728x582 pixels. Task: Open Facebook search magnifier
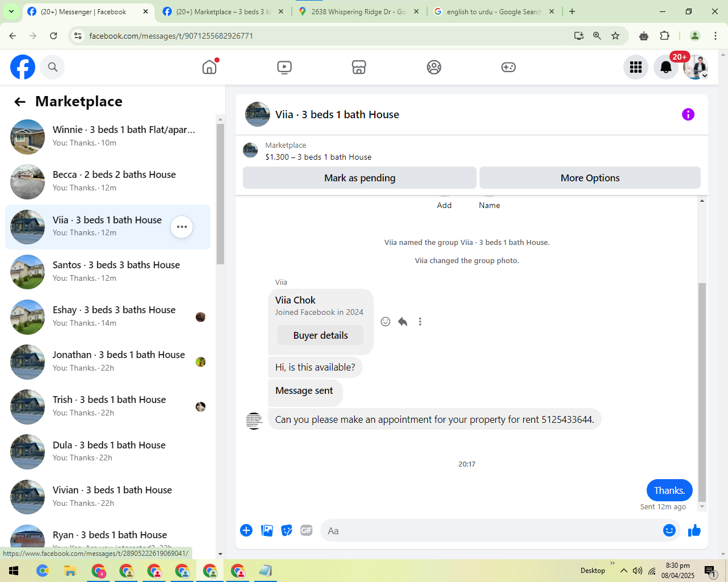(53, 67)
